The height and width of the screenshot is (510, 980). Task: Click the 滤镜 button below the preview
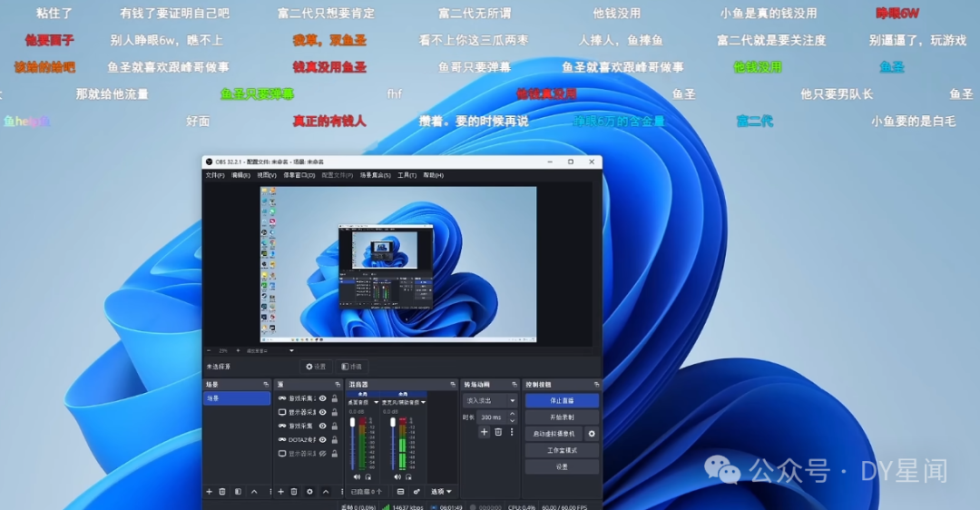click(x=351, y=367)
